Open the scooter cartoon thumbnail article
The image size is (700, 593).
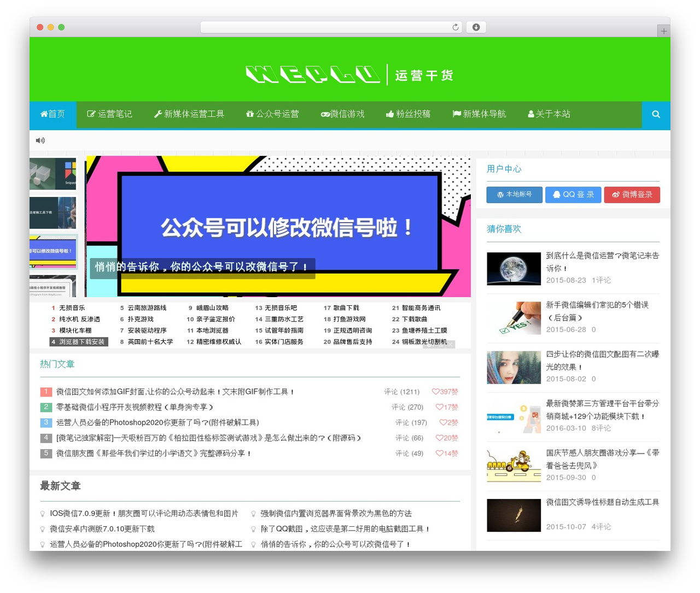[514, 466]
